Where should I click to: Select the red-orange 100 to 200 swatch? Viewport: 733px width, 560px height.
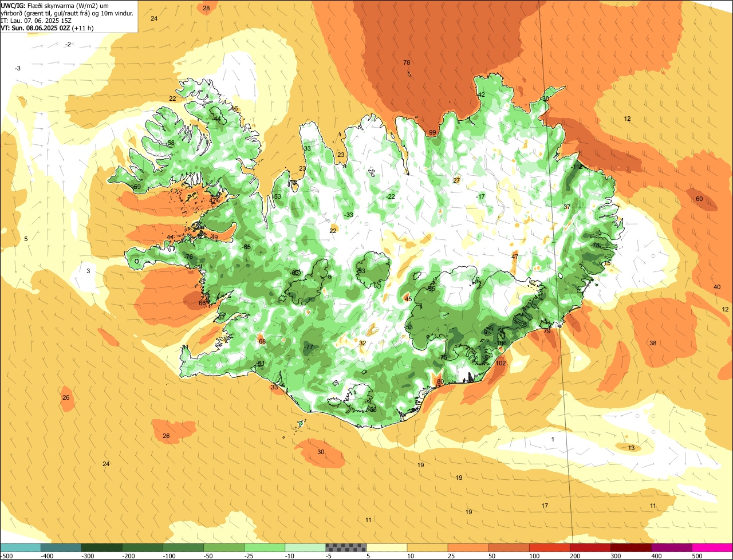tap(549, 547)
